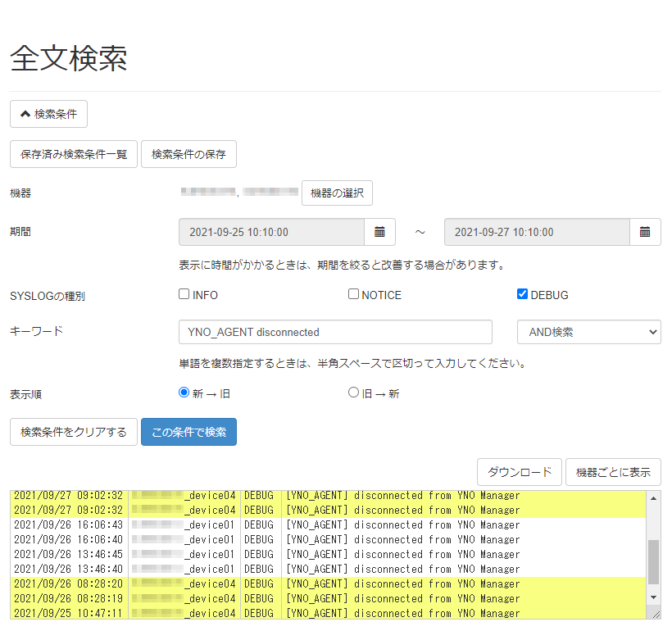Image resolution: width=672 pixels, height=631 pixels.
Task: Switch to 機器ごとに表示 per-device view
Action: (611, 472)
